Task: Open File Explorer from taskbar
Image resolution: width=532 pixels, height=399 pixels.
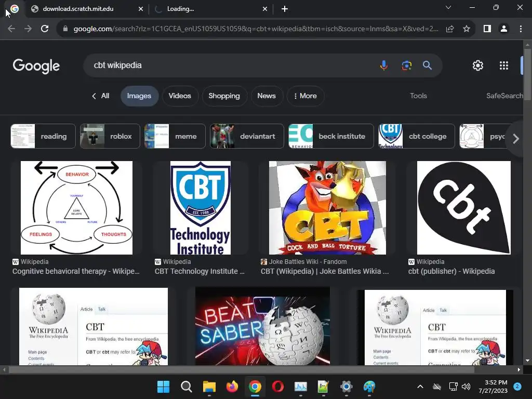Action: (x=209, y=387)
